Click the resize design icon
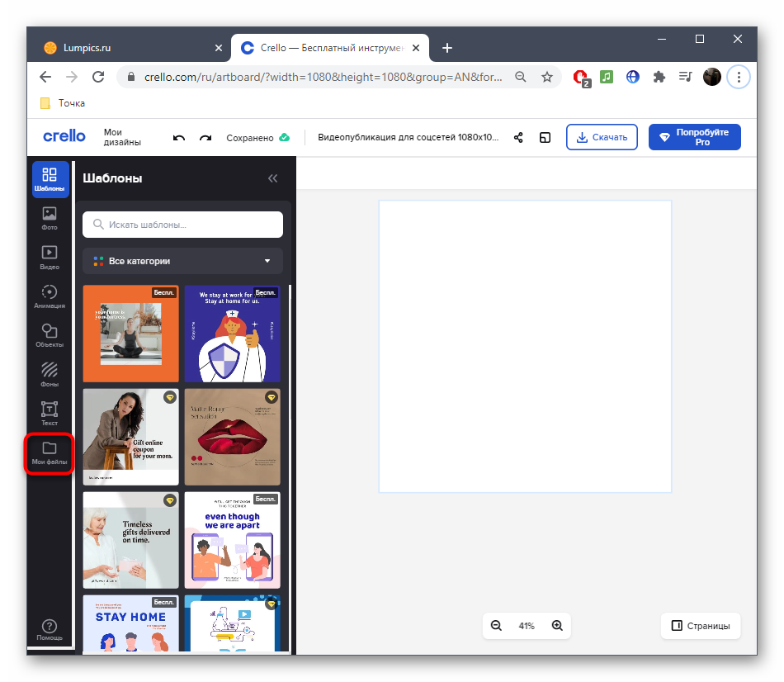Screen dimensions: 784x682 click(545, 138)
